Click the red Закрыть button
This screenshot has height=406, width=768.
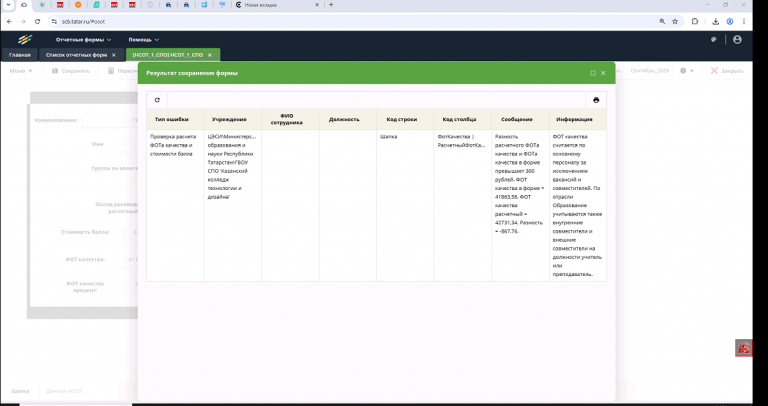point(727,71)
